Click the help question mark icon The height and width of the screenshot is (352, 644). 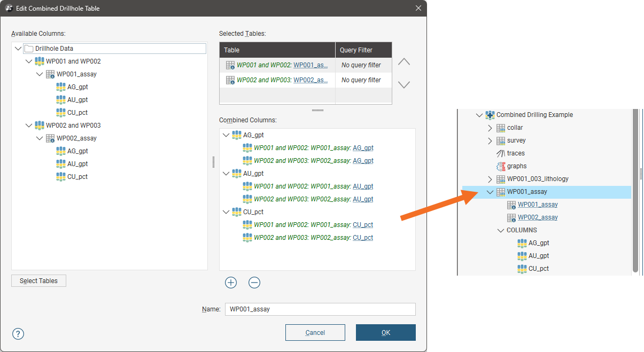[x=18, y=334]
